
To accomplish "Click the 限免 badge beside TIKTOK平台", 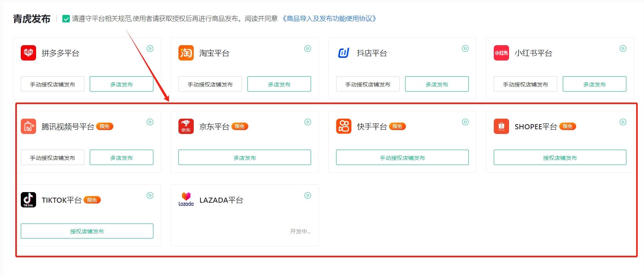I will point(92,200).
